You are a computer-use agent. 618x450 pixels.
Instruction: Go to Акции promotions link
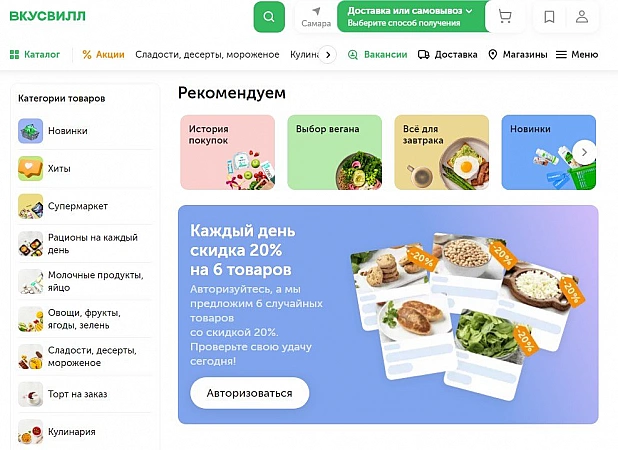click(103, 54)
